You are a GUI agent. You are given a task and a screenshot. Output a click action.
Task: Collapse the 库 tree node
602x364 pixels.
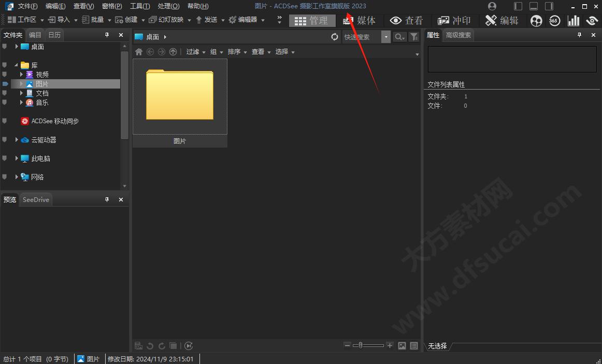(x=16, y=65)
